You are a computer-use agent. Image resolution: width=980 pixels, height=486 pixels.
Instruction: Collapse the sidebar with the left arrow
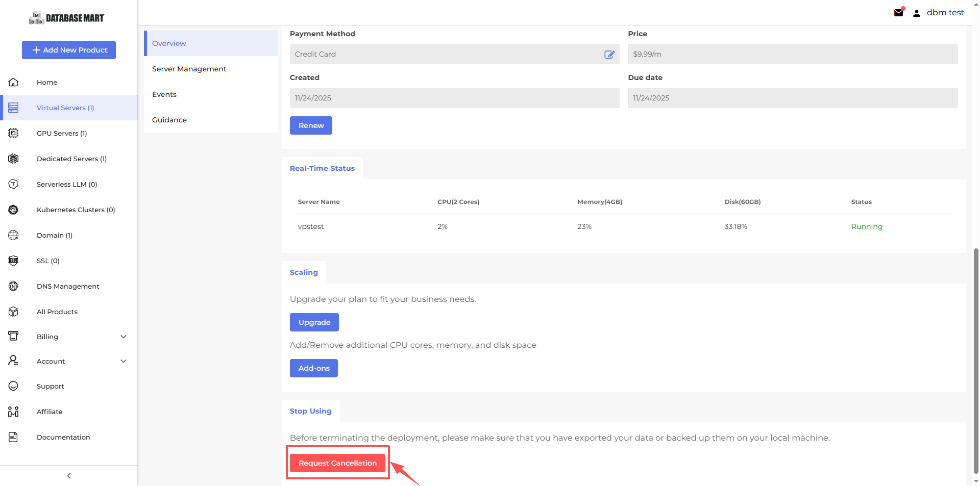coord(69,476)
